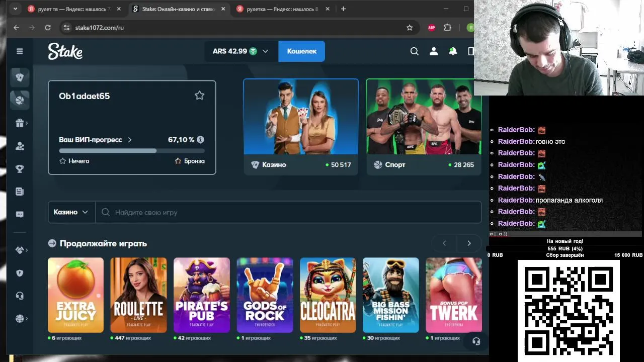Show previous games in Продолжайте играть carousel

point(444,243)
